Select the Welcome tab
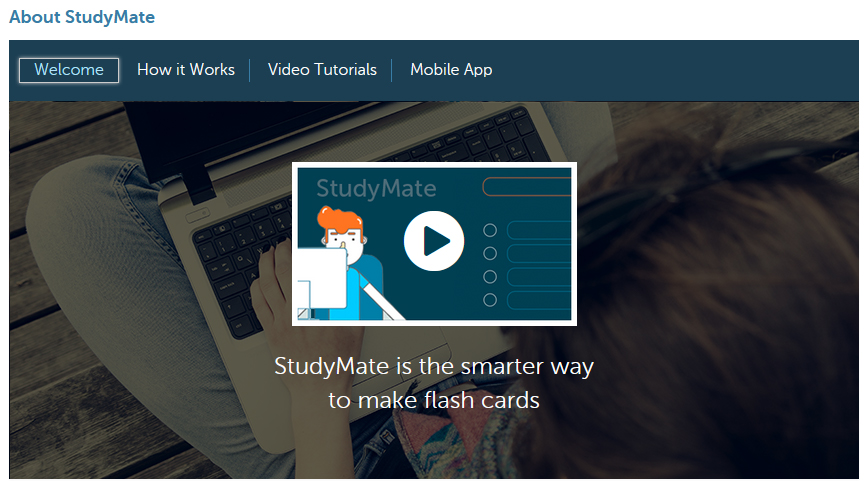This screenshot has height=488, width=868. pyautogui.click(x=69, y=70)
